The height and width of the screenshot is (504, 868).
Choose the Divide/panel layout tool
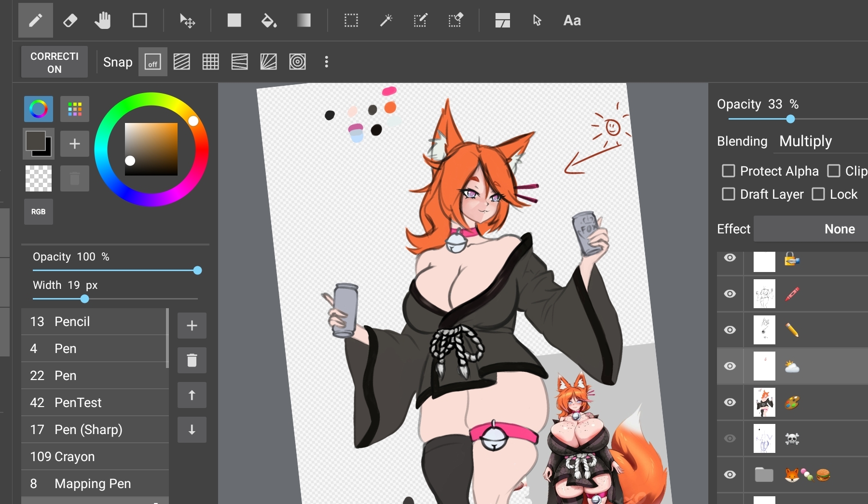pyautogui.click(x=502, y=20)
